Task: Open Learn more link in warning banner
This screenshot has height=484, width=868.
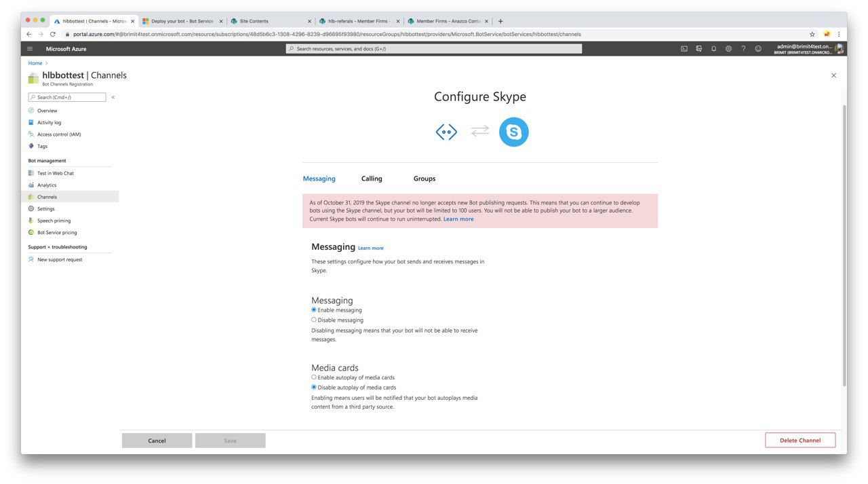Action: pos(458,219)
